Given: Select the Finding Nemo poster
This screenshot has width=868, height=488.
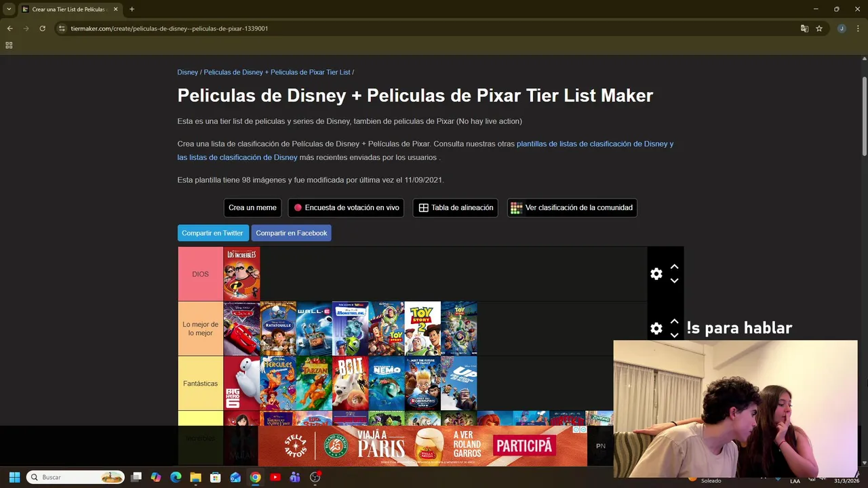Looking at the screenshot, I should (x=387, y=383).
